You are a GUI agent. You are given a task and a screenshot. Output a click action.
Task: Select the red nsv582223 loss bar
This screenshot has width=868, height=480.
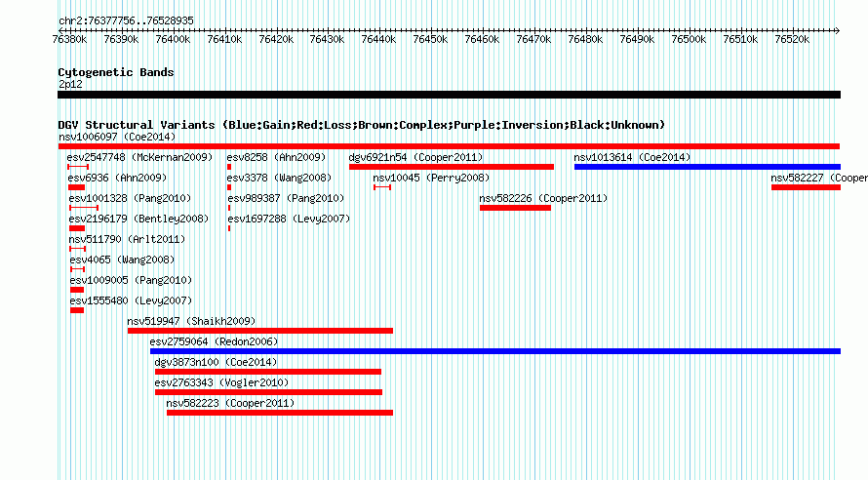280,413
